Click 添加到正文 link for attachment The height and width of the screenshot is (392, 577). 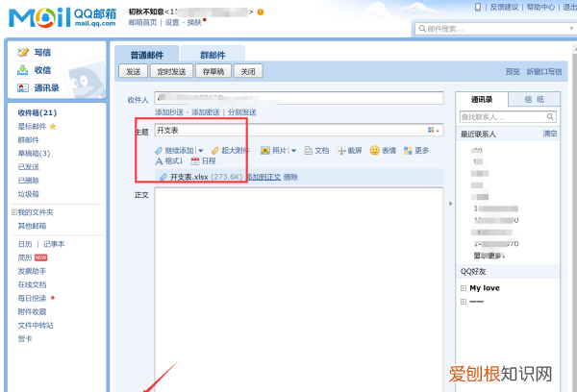(263, 177)
